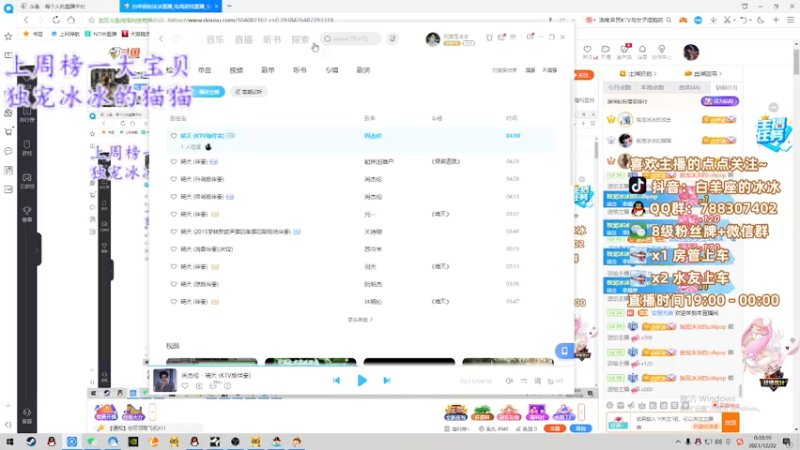Screen dimensions: 800x450
Task: Open the Kugou skin (shirt) settings
Action: pos(489,37)
